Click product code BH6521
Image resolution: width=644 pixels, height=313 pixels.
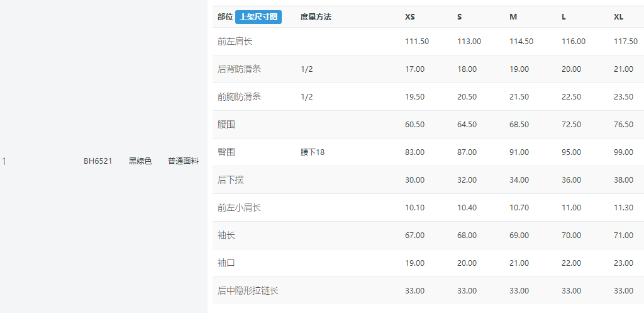(x=97, y=161)
